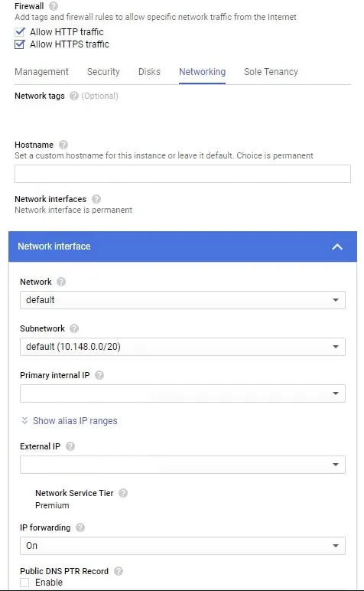Uncheck Allow HTTPS traffic
The height and width of the screenshot is (591, 364).
click(x=20, y=44)
